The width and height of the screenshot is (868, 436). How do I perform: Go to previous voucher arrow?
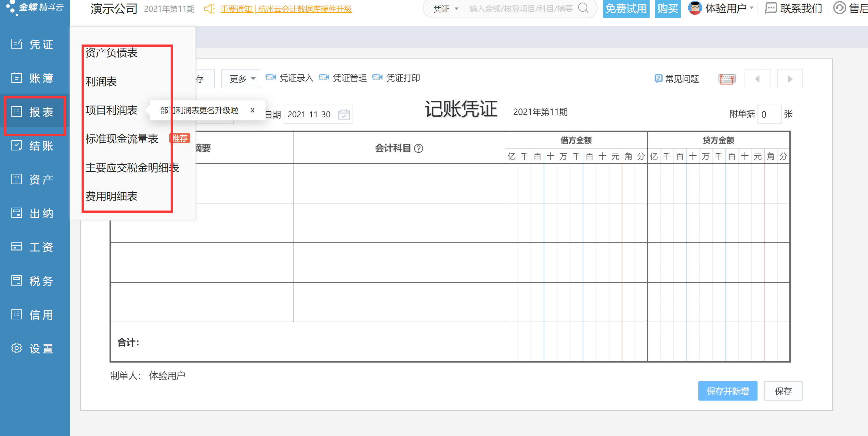757,79
